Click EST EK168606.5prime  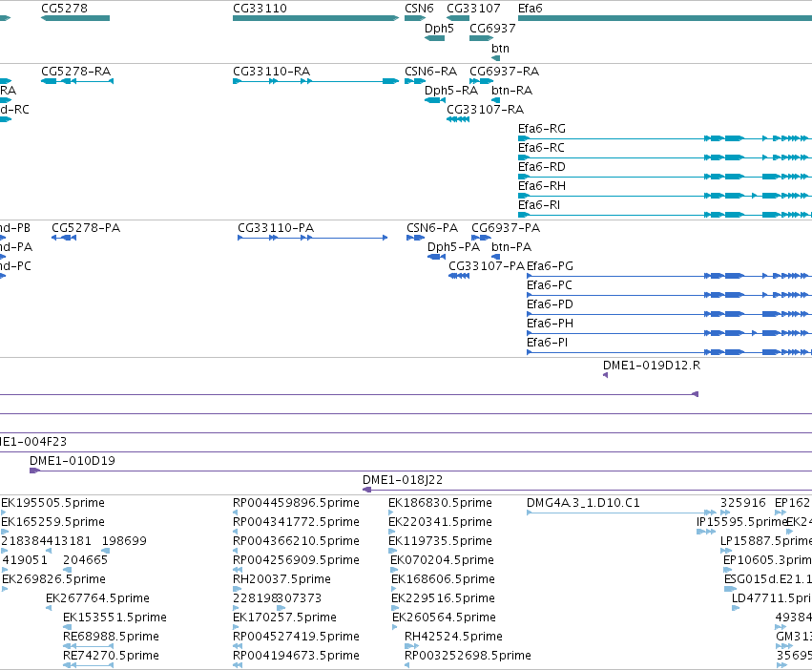click(444, 578)
